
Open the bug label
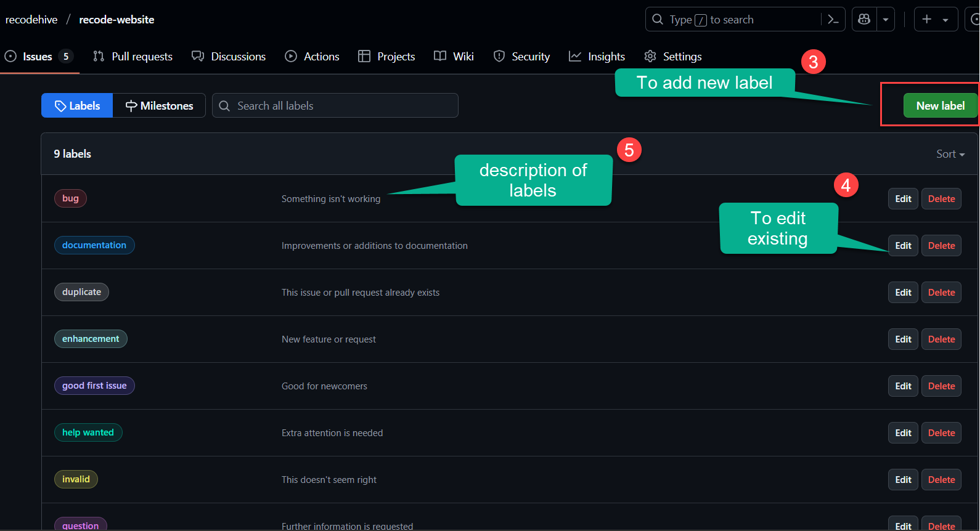point(70,198)
